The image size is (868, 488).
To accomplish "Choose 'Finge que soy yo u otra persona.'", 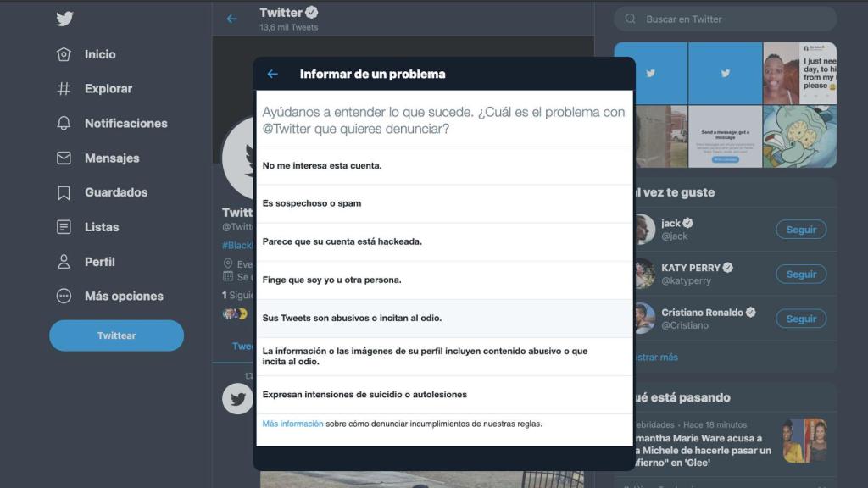I will [444, 280].
